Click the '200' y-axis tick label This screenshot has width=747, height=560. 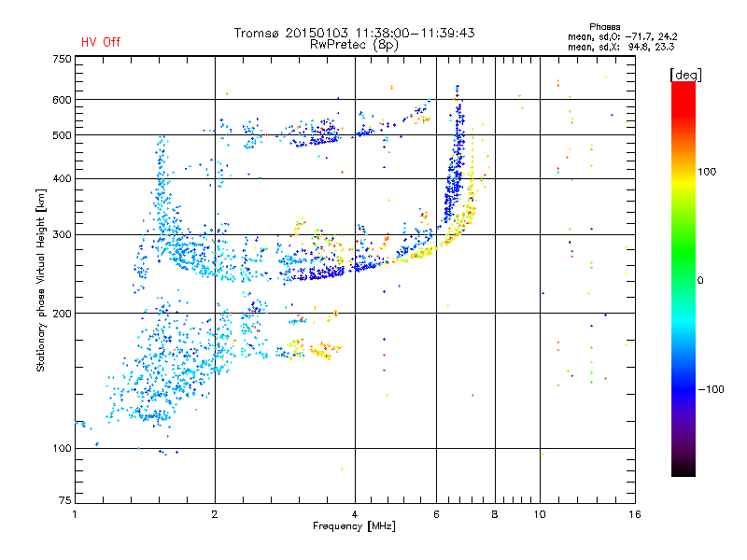(x=62, y=314)
